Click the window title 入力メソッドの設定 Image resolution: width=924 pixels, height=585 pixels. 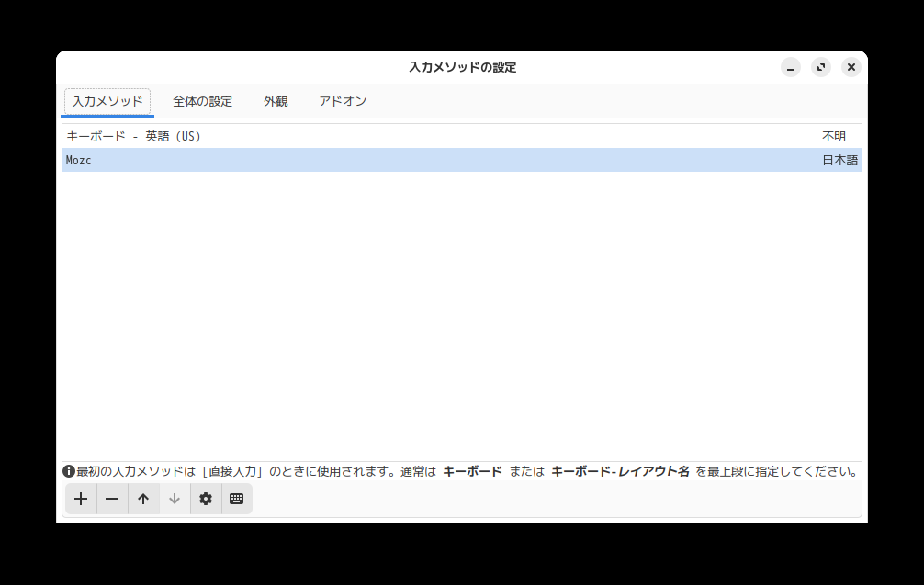pos(462,67)
